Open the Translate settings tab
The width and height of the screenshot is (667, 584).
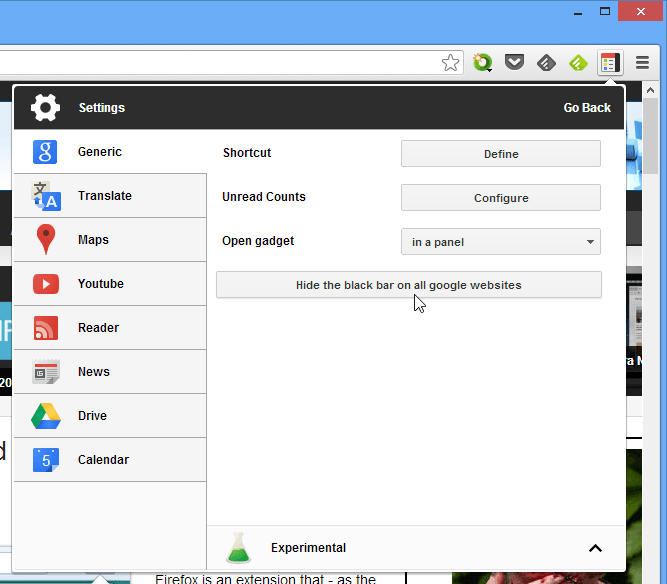tap(110, 196)
